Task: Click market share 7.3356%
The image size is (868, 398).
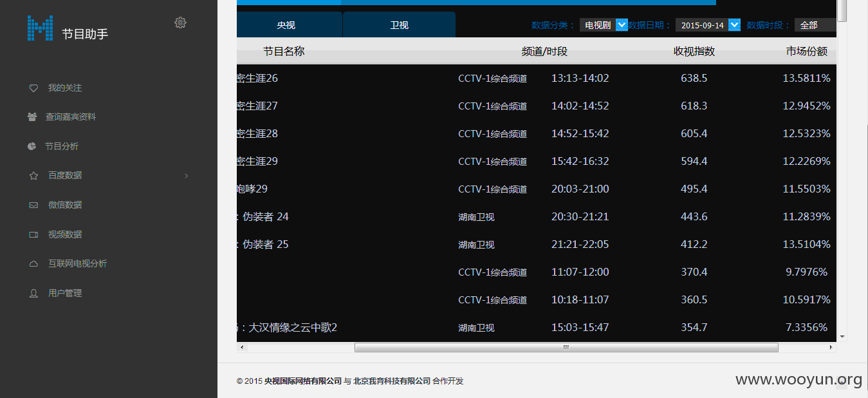Action: (x=807, y=327)
